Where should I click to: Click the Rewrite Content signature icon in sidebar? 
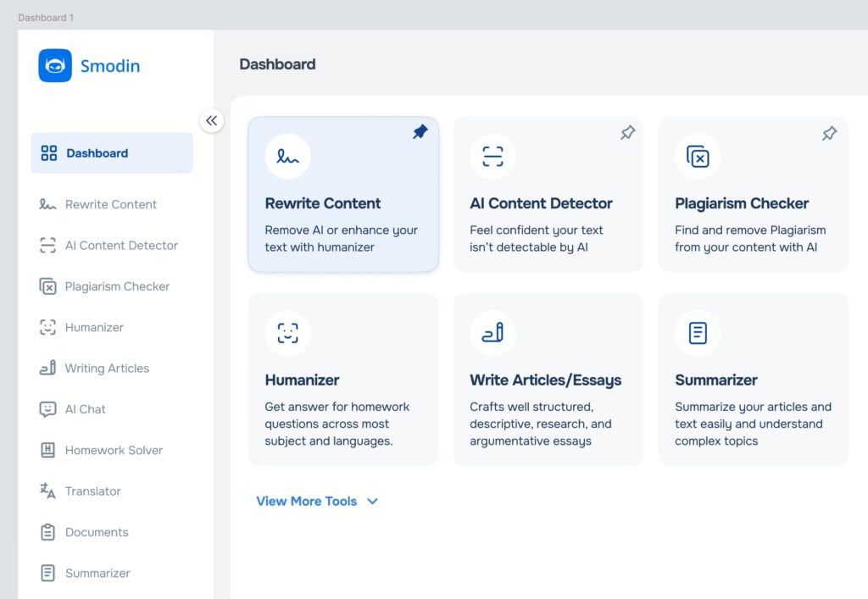click(x=47, y=205)
